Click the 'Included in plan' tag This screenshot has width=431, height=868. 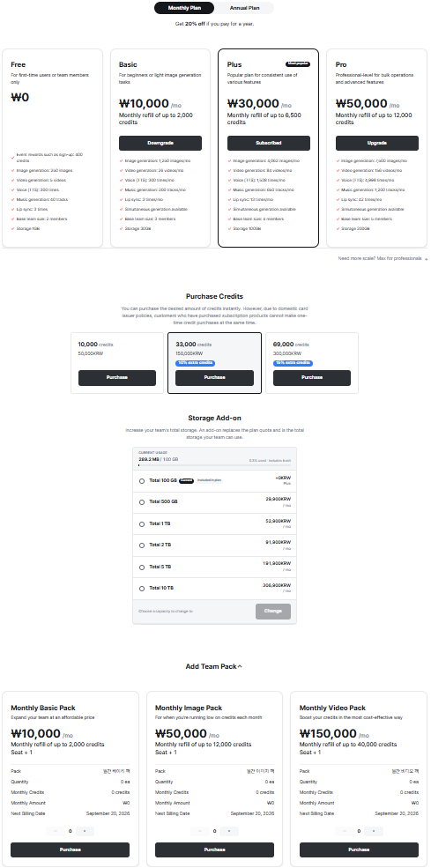tap(209, 480)
